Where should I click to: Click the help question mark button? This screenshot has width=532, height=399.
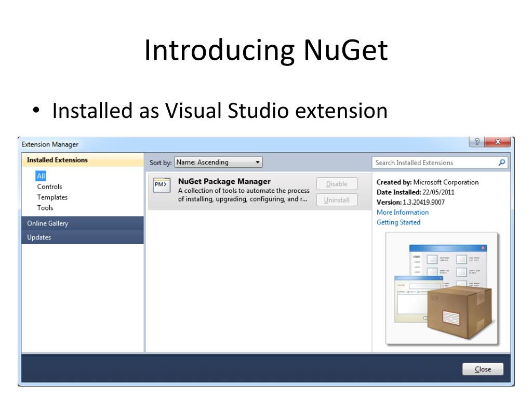tap(477, 142)
